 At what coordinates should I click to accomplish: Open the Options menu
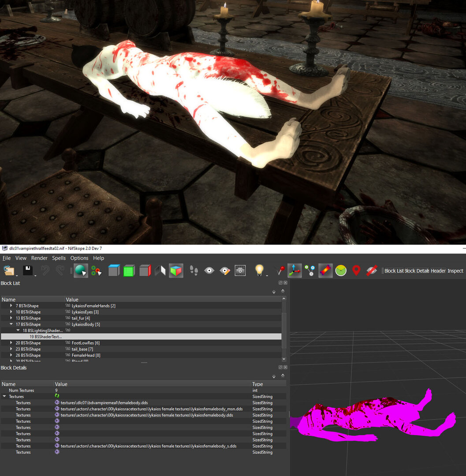(79, 258)
